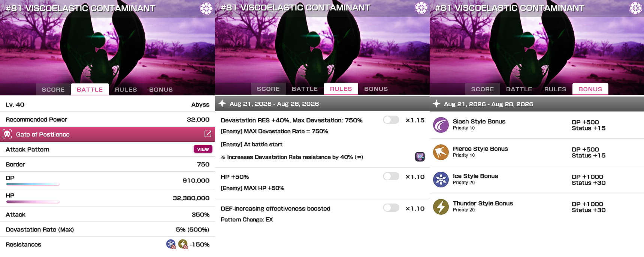
Task: Switch to BATTLE tab in the BONUS-view panel
Action: point(519,89)
